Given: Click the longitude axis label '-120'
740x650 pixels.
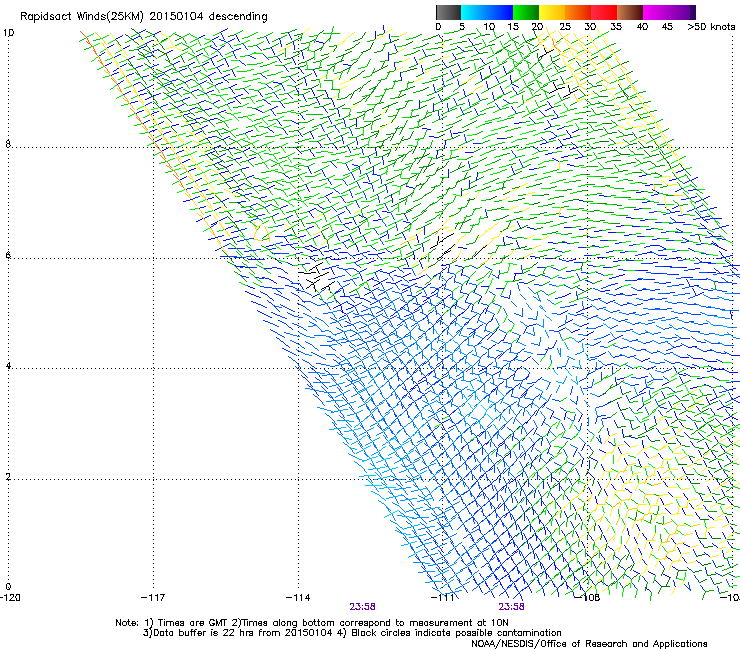Looking at the screenshot, I should pos(10,598).
